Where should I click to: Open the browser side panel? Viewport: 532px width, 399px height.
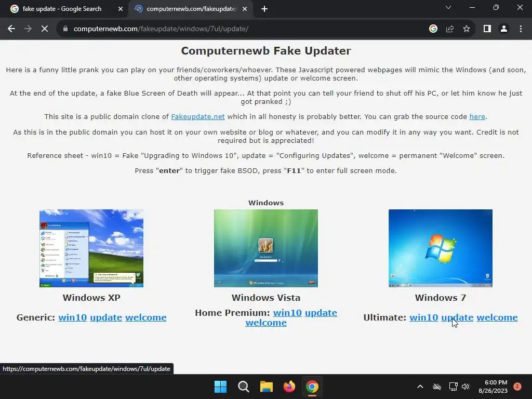[x=487, y=29]
